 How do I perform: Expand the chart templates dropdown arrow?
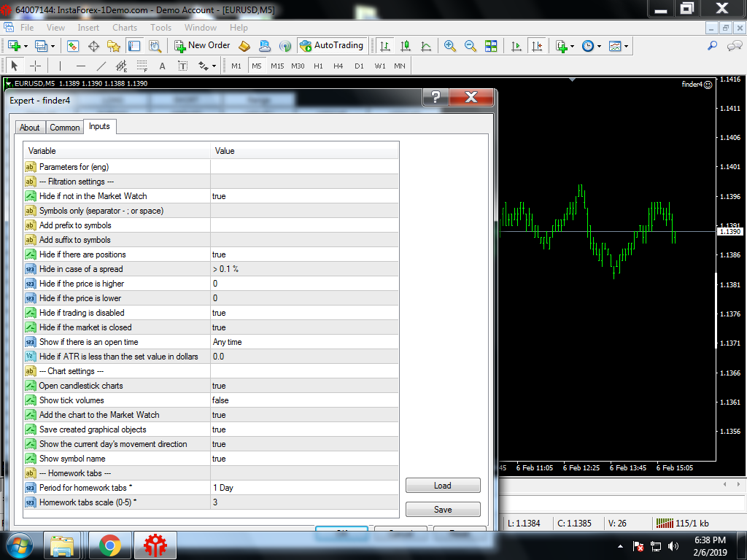(626, 45)
